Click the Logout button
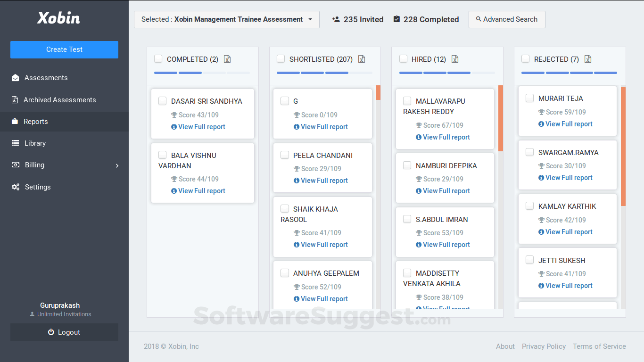The height and width of the screenshot is (362, 644). tap(64, 332)
